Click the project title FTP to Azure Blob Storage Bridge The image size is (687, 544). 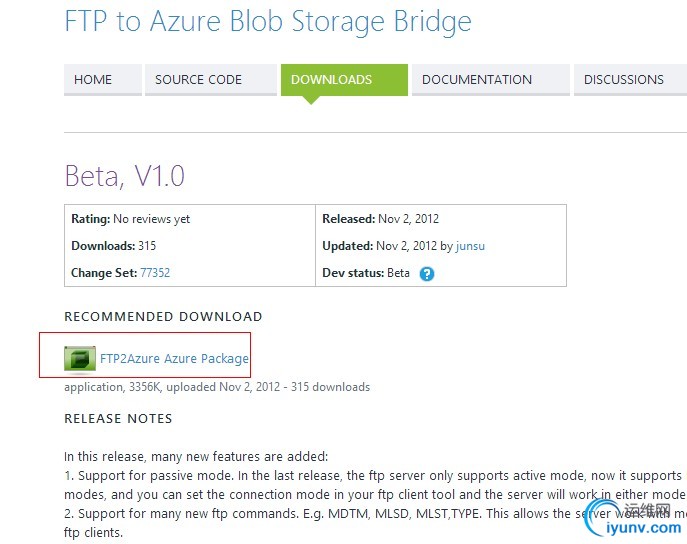267,22
